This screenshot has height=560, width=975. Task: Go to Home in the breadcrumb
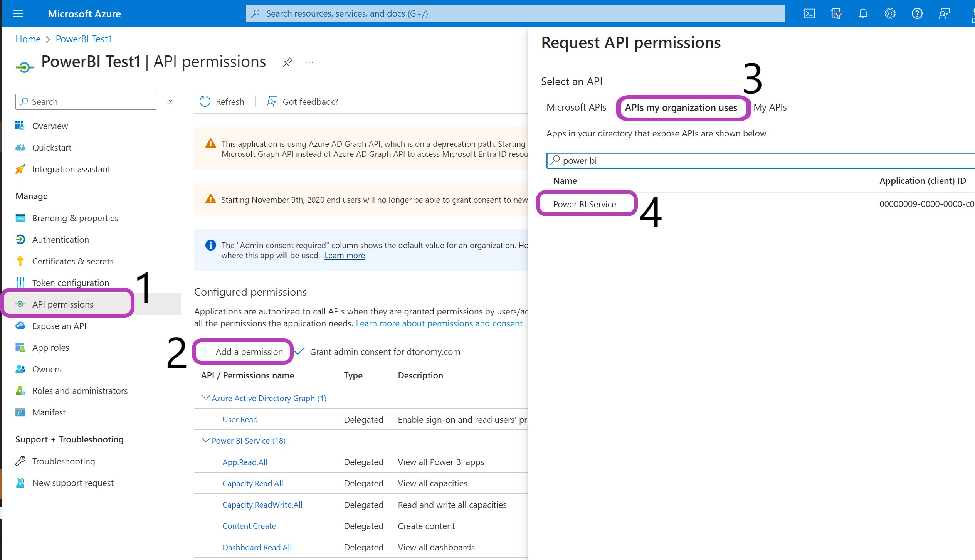click(x=28, y=39)
